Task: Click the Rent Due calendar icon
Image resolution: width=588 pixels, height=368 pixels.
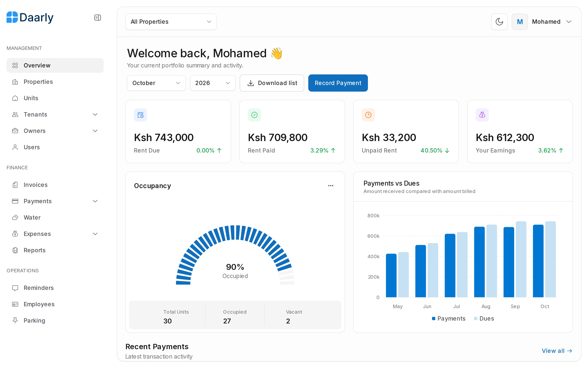Action: click(x=140, y=115)
